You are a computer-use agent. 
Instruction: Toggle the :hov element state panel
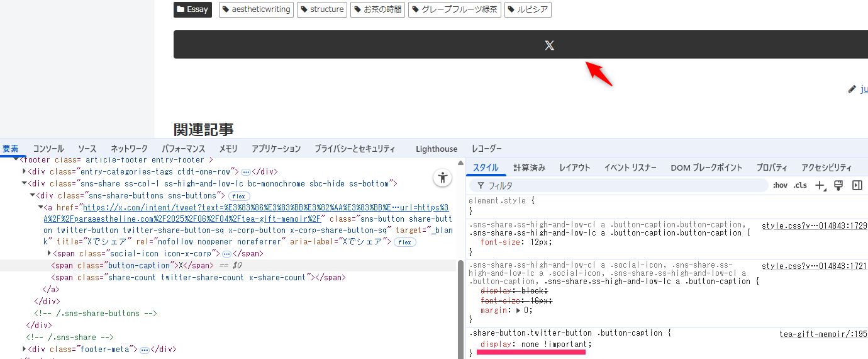click(780, 185)
